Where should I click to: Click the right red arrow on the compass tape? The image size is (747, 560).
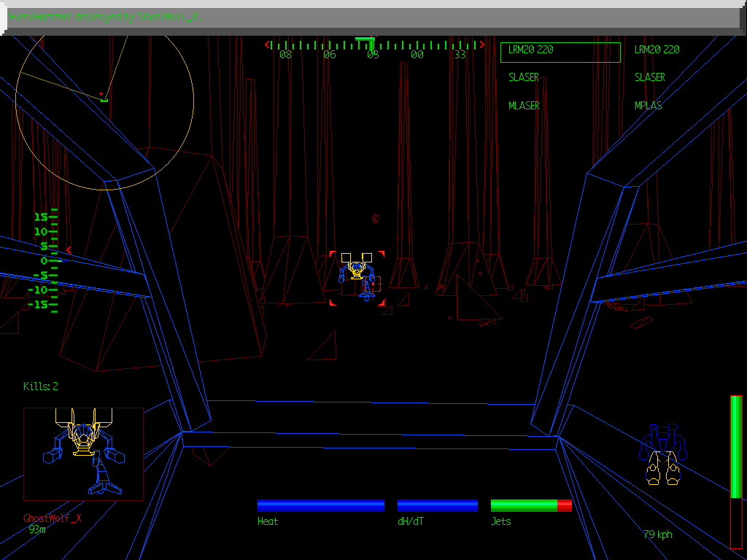481,44
